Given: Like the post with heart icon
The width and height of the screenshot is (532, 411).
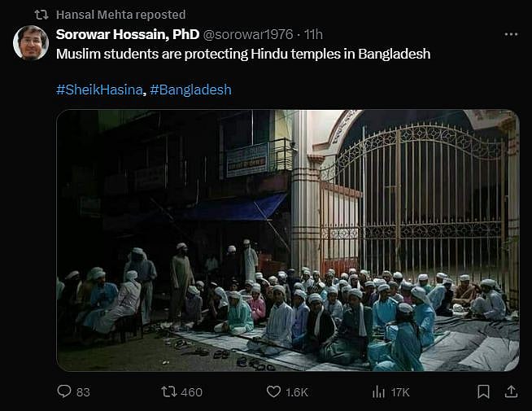Looking at the screenshot, I should (x=273, y=391).
